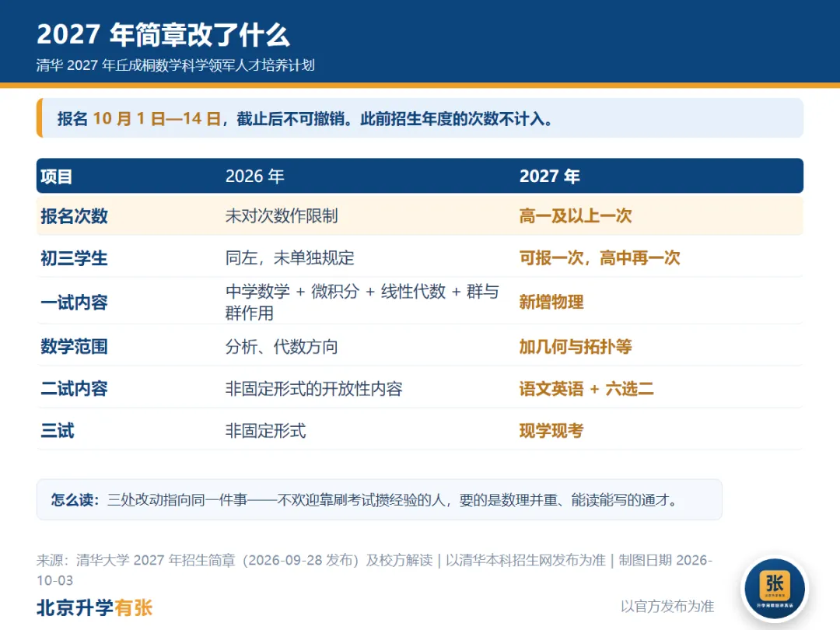Click the cell '新增物理'
Viewport: 840px width, 630px height.
[551, 302]
